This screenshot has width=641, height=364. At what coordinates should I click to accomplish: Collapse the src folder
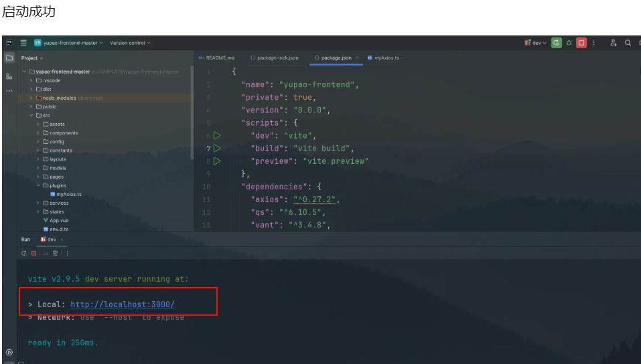pyautogui.click(x=31, y=115)
